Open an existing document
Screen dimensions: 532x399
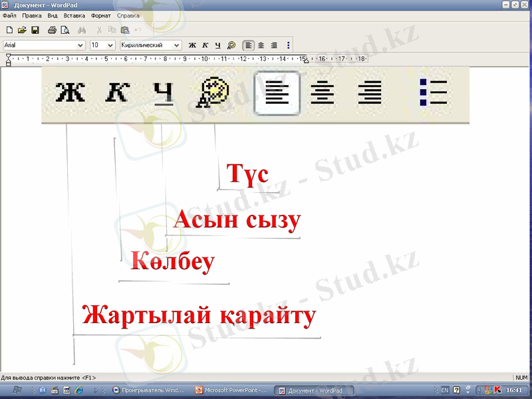pos(21,30)
